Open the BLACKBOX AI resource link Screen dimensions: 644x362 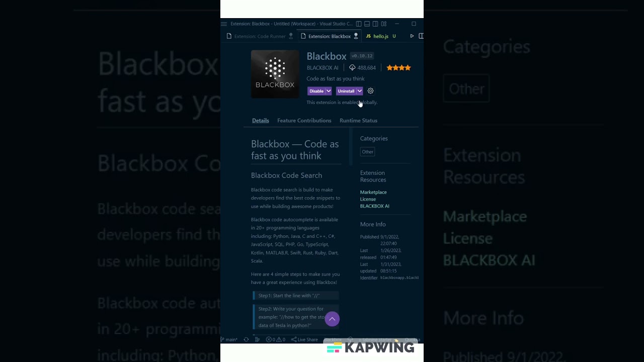pyautogui.click(x=375, y=206)
